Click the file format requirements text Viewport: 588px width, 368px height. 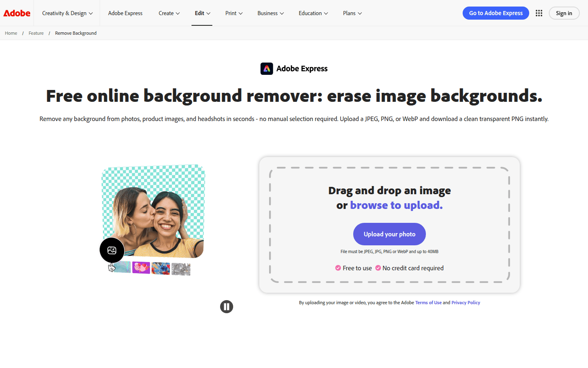pos(390,251)
